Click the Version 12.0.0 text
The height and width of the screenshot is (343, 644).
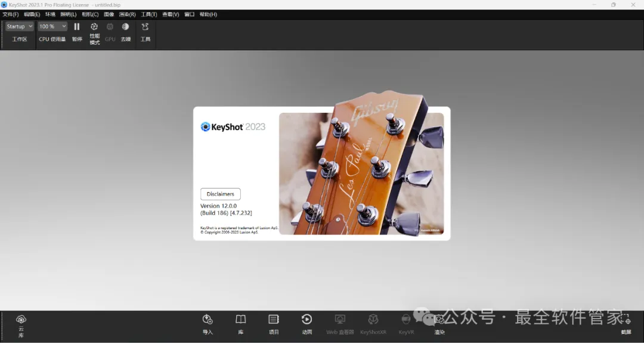(218, 206)
